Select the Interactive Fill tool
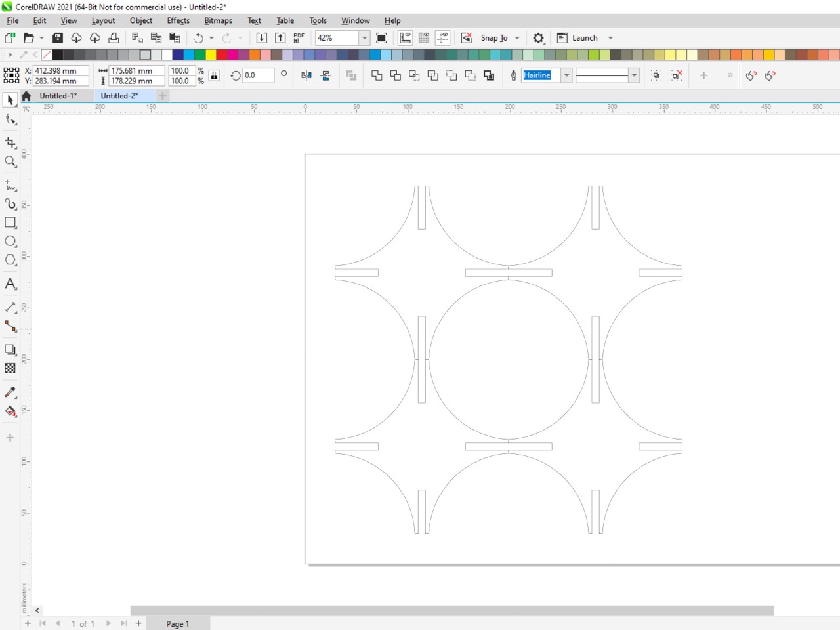840x630 pixels. 10,411
